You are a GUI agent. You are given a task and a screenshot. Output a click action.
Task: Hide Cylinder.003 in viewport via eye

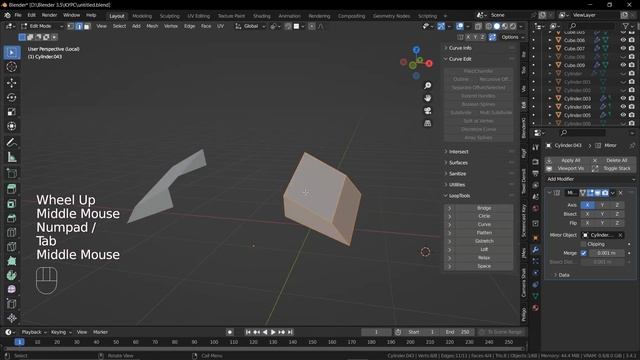pyautogui.click(x=623, y=98)
